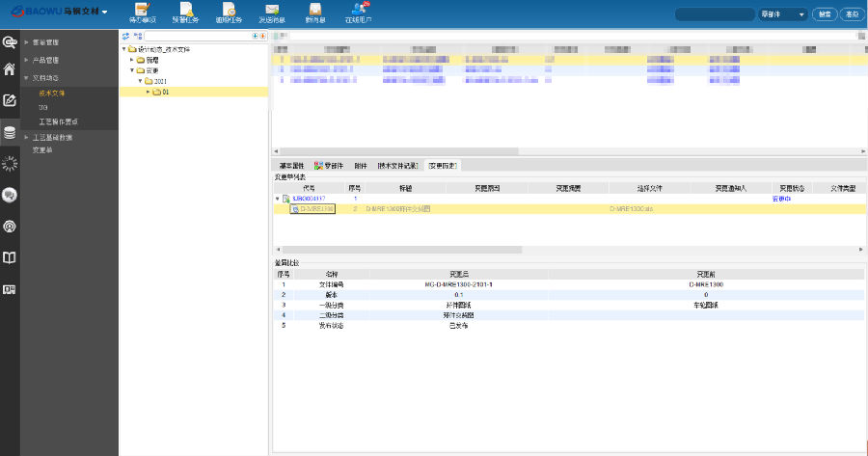Open 新消息 inbox icon
Image resolution: width=868 pixels, height=456 pixels.
(314, 11)
